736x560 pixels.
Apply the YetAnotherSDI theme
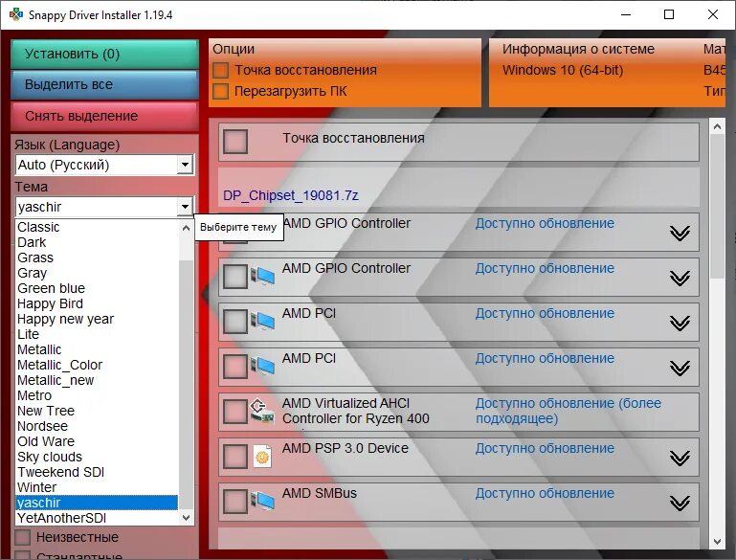tap(97, 518)
